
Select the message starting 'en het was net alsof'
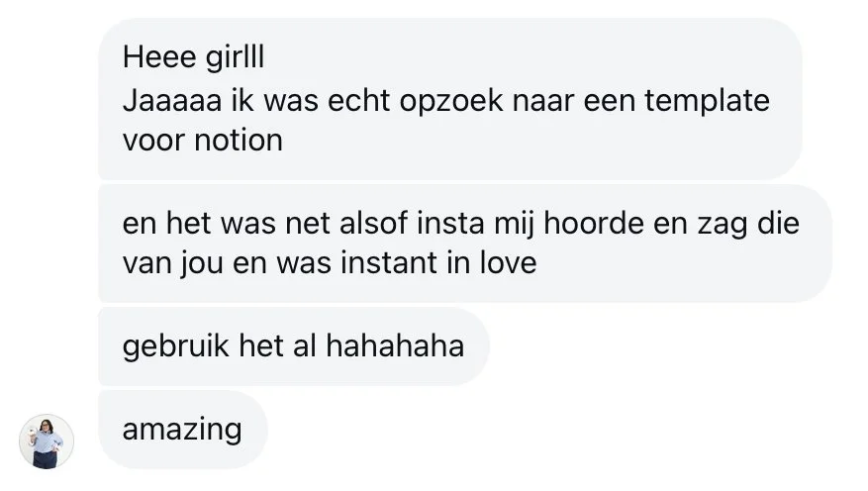click(465, 244)
